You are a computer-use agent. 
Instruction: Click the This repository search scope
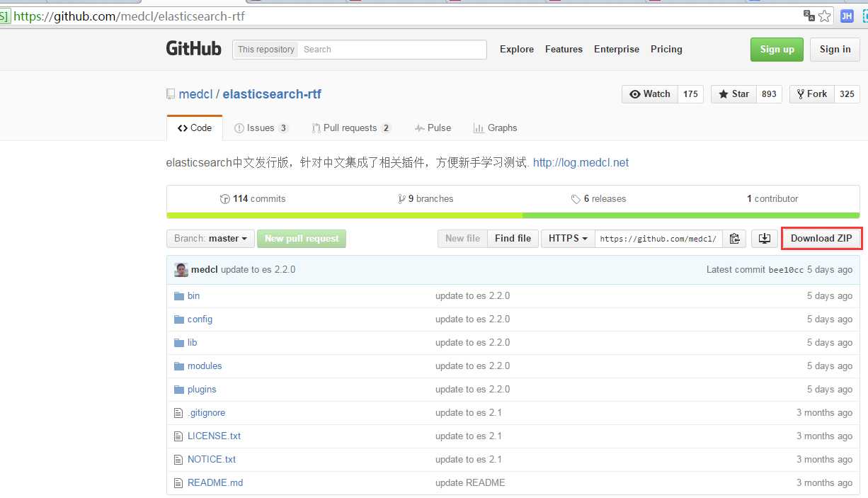click(266, 50)
